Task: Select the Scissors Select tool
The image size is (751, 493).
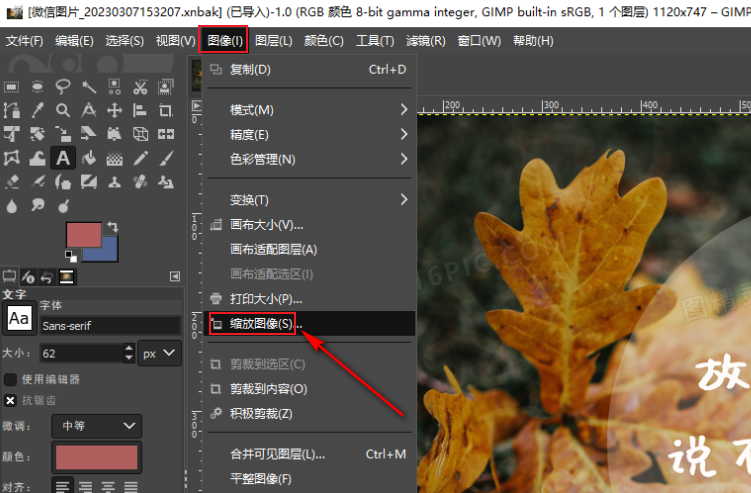Action: (x=140, y=87)
